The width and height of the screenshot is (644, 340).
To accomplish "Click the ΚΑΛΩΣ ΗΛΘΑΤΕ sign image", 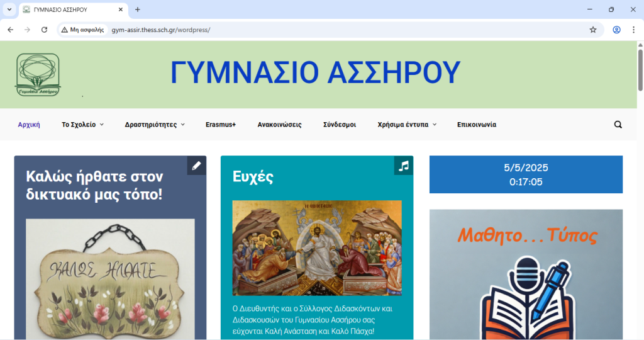I will click(x=110, y=279).
